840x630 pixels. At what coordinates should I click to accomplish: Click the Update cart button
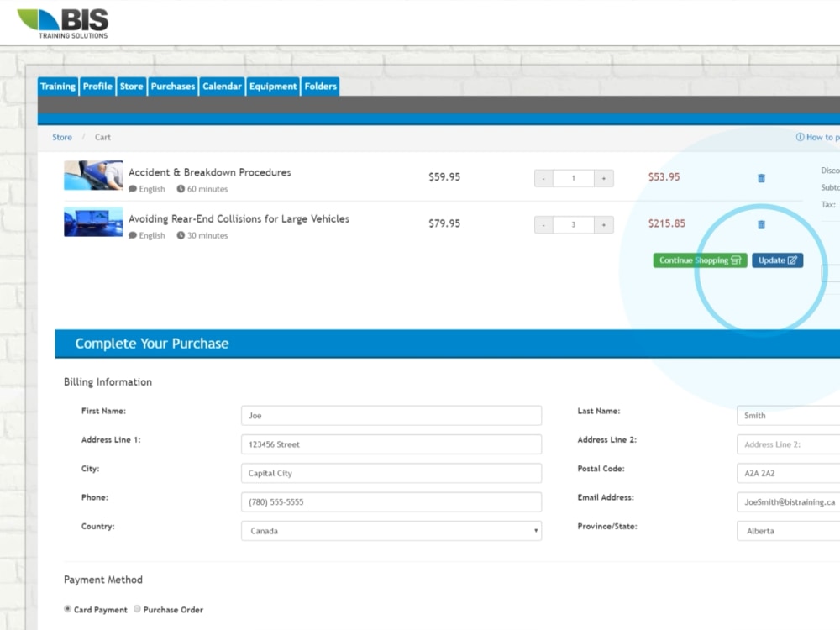[777, 260]
